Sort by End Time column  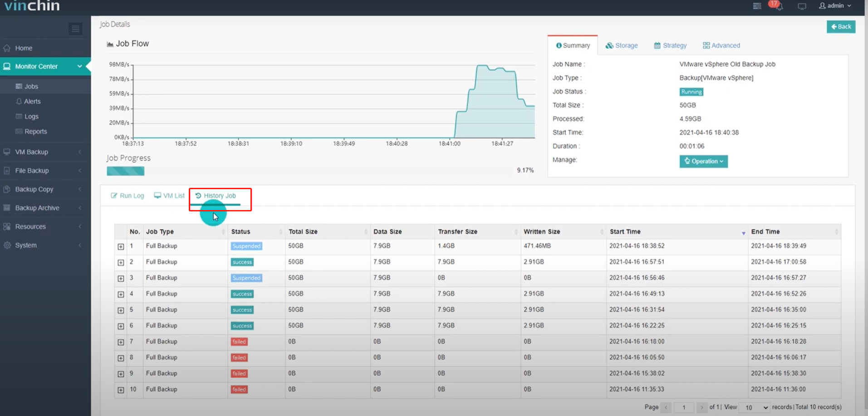(x=794, y=231)
